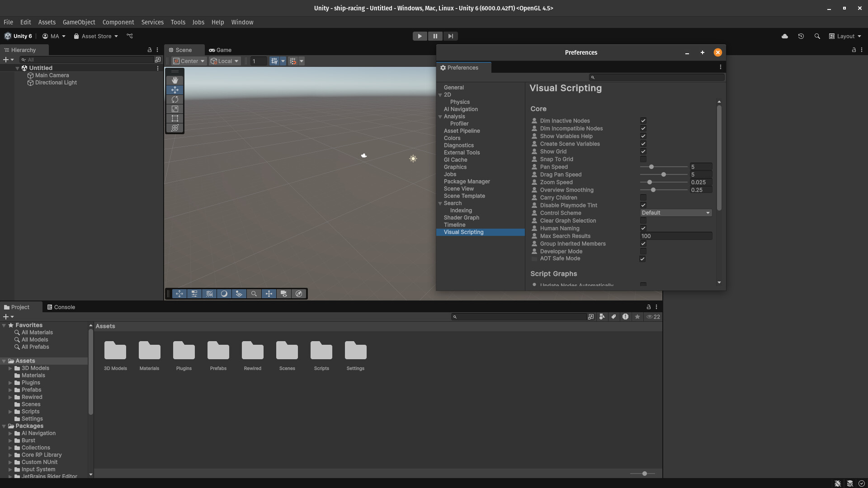Open the Control Scheme dropdown showing Default
The height and width of the screenshot is (488, 868).
(676, 213)
